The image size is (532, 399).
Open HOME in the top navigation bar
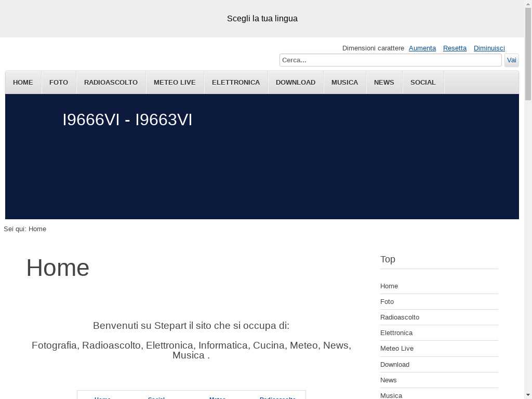(23, 82)
